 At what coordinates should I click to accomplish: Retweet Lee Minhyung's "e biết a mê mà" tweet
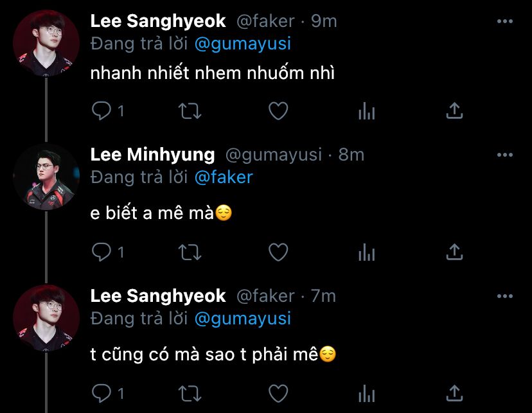pos(189,252)
